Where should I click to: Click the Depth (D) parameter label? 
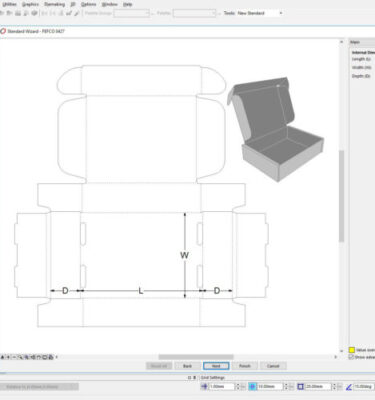[361, 76]
